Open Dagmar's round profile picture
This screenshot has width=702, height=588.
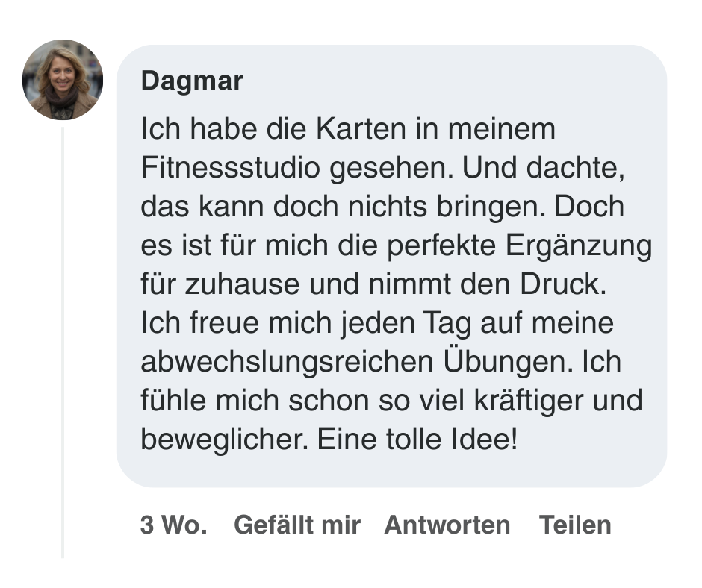click(63, 80)
